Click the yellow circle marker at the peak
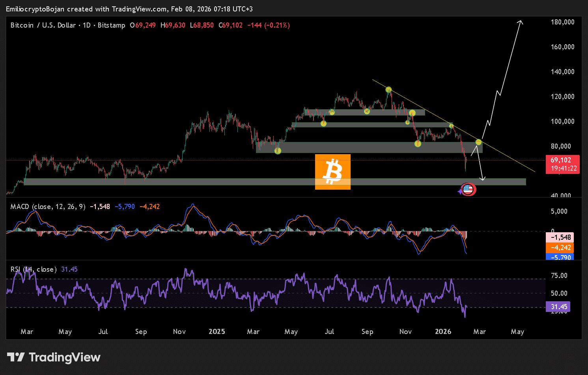This screenshot has height=375, width=588. pyautogui.click(x=388, y=90)
